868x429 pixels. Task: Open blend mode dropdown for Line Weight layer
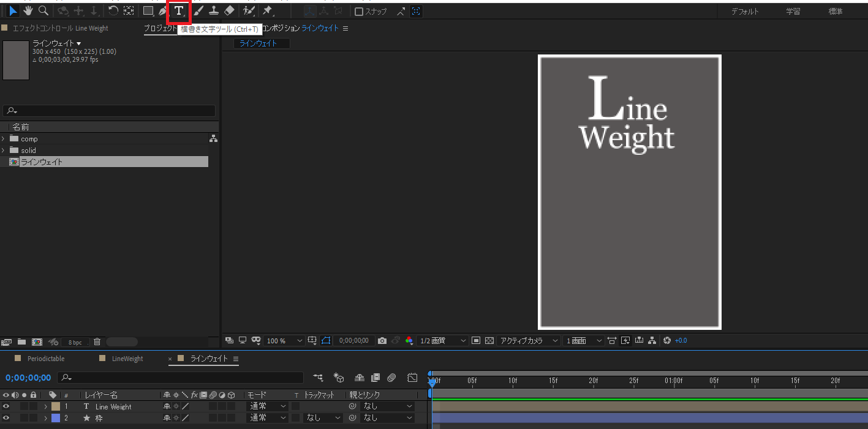pos(267,406)
